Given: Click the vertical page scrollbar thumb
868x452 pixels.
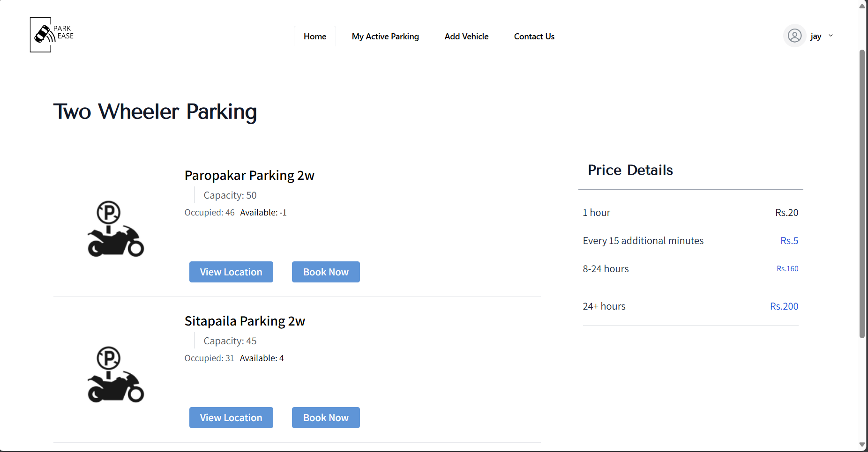Looking at the screenshot, I should pyautogui.click(x=862, y=192).
